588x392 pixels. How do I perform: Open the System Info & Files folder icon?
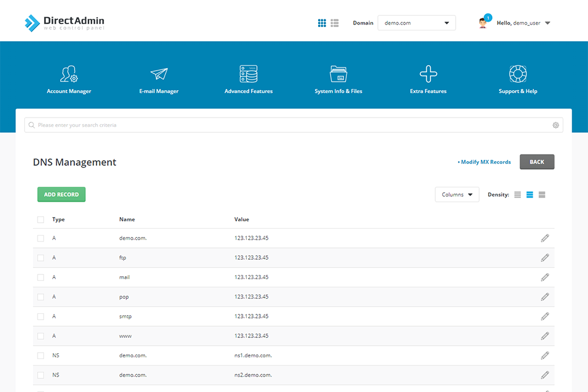(338, 74)
